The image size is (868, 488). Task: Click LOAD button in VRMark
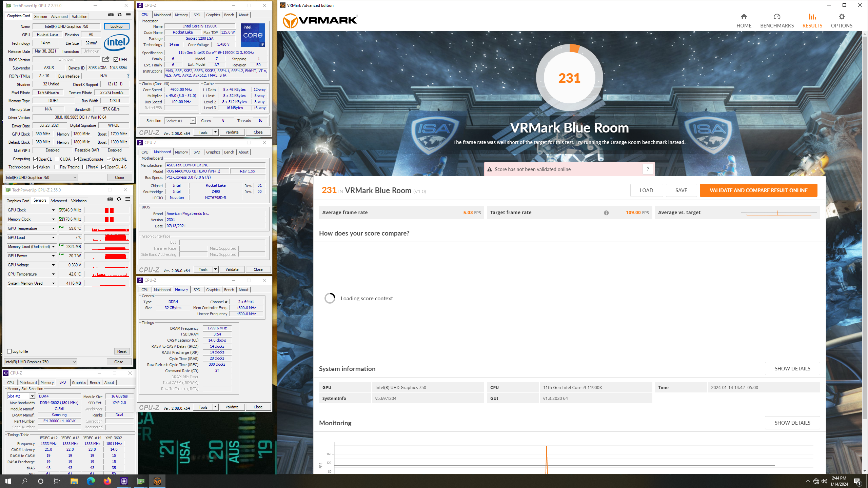(646, 190)
